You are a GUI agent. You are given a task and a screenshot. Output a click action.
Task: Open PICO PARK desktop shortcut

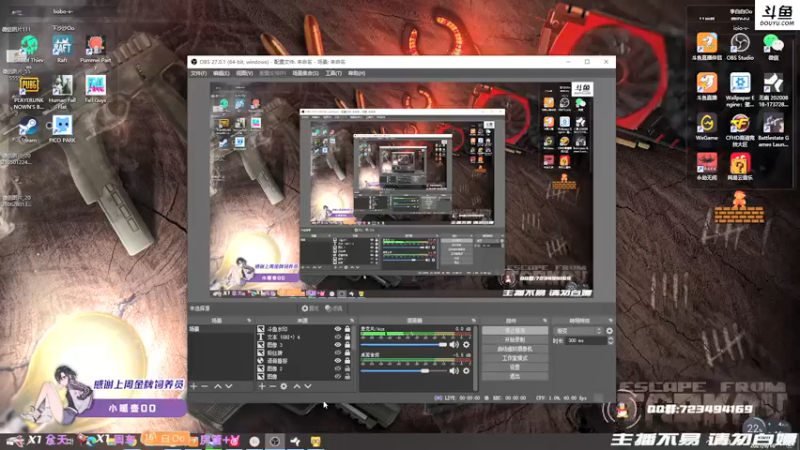[62, 129]
